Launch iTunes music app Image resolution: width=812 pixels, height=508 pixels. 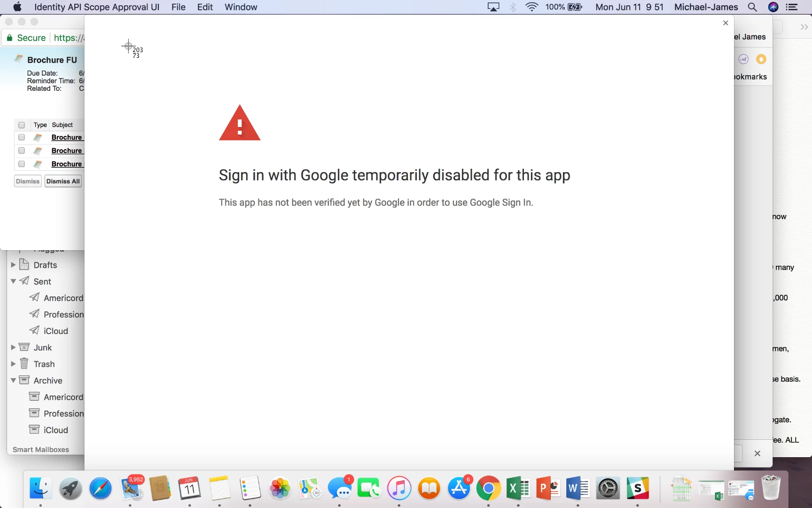(x=399, y=489)
